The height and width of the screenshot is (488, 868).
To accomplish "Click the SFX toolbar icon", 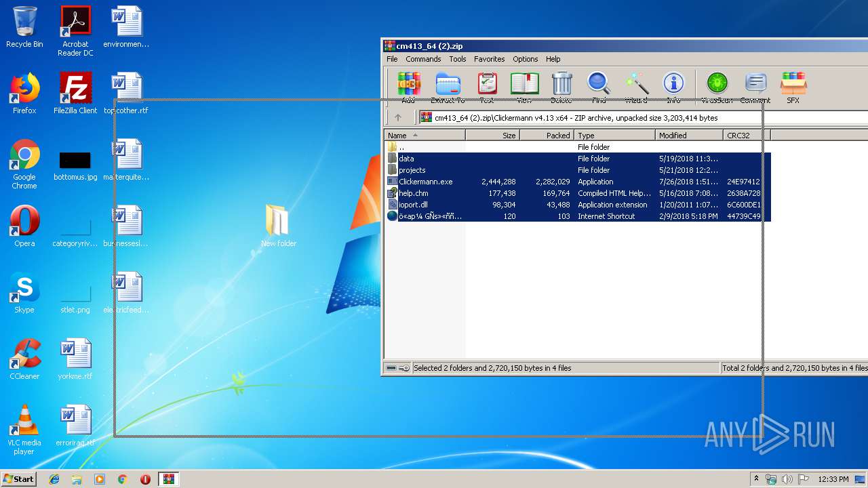I will (793, 87).
